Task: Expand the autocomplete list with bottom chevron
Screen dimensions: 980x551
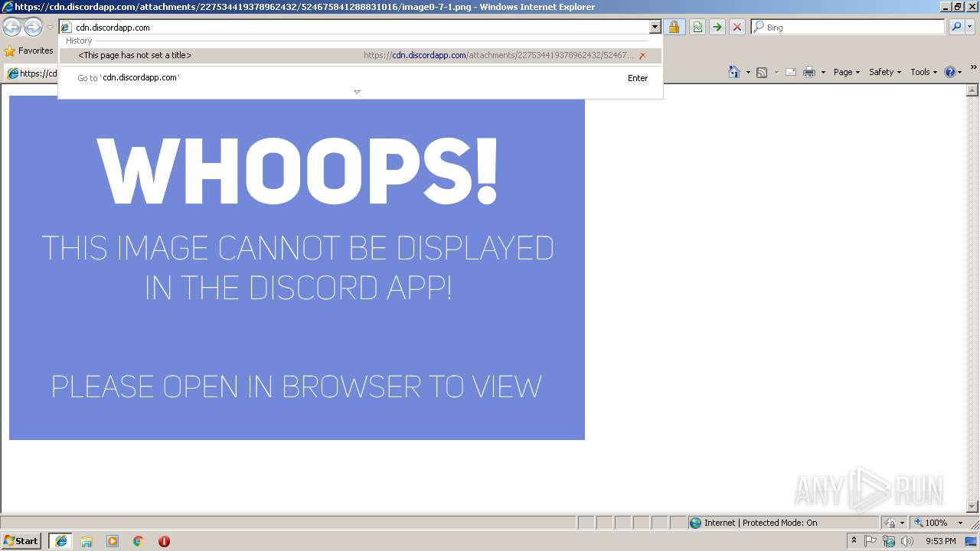Action: coord(357,92)
